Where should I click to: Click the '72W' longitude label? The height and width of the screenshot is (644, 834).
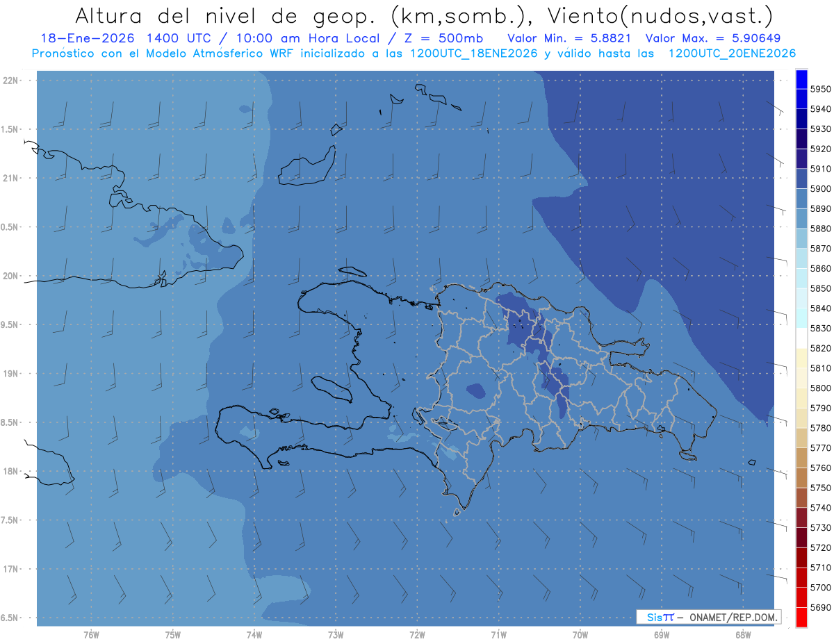pyautogui.click(x=418, y=635)
